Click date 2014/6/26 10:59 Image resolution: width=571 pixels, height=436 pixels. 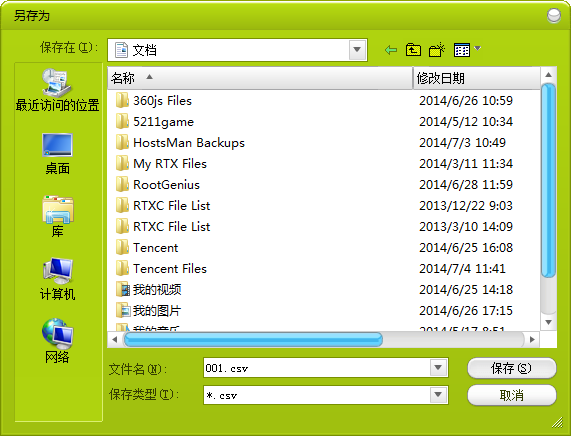click(466, 101)
